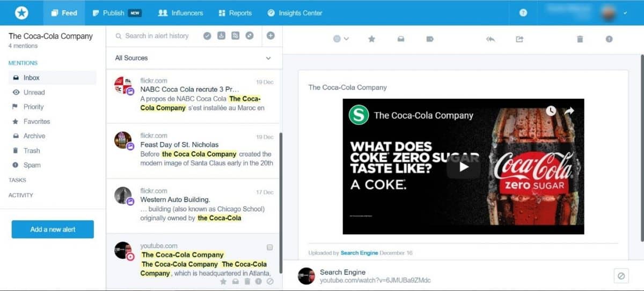Screen dimensions: 644x291
Task: Click the export download icon
Action: click(x=221, y=36)
